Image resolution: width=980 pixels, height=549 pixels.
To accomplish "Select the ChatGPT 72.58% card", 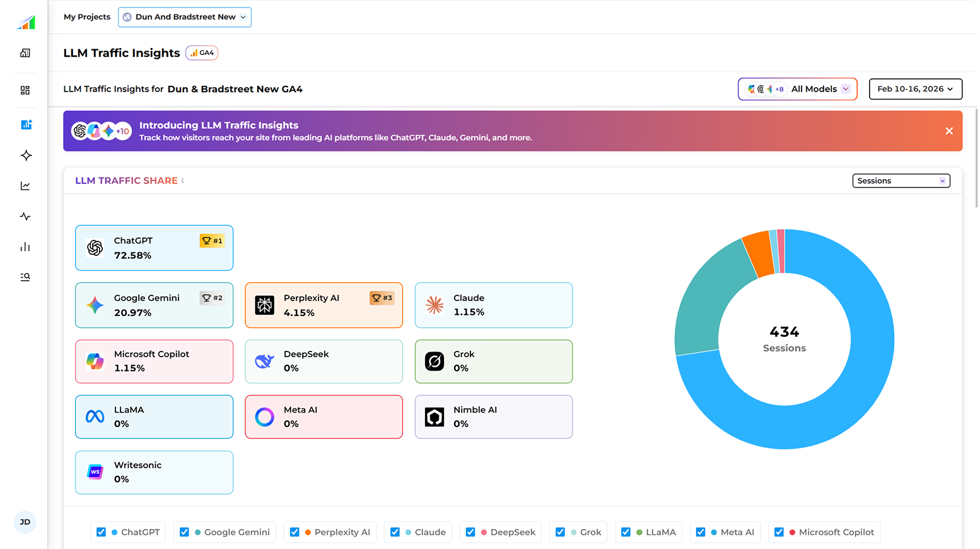I will click(154, 248).
